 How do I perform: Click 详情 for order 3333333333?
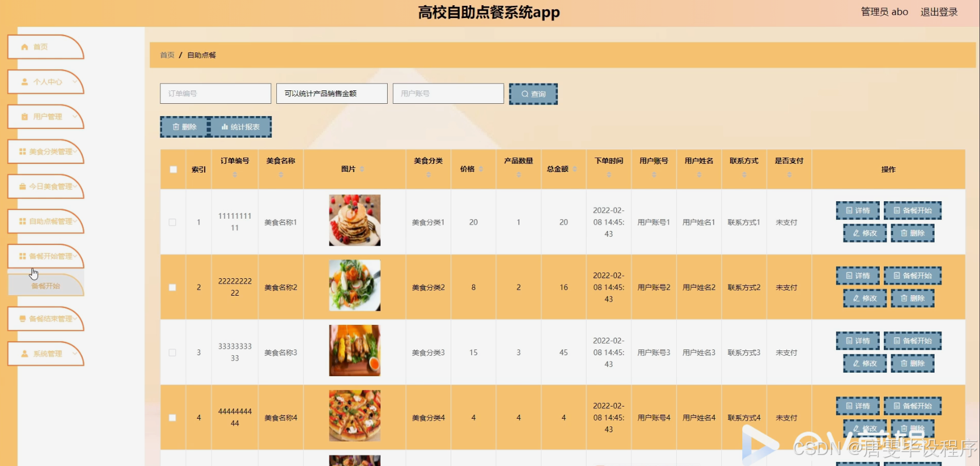coord(858,341)
